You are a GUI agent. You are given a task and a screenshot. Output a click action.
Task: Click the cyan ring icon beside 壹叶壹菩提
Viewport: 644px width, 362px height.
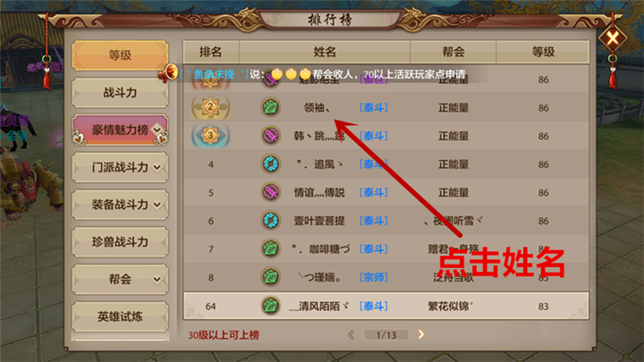point(271,221)
